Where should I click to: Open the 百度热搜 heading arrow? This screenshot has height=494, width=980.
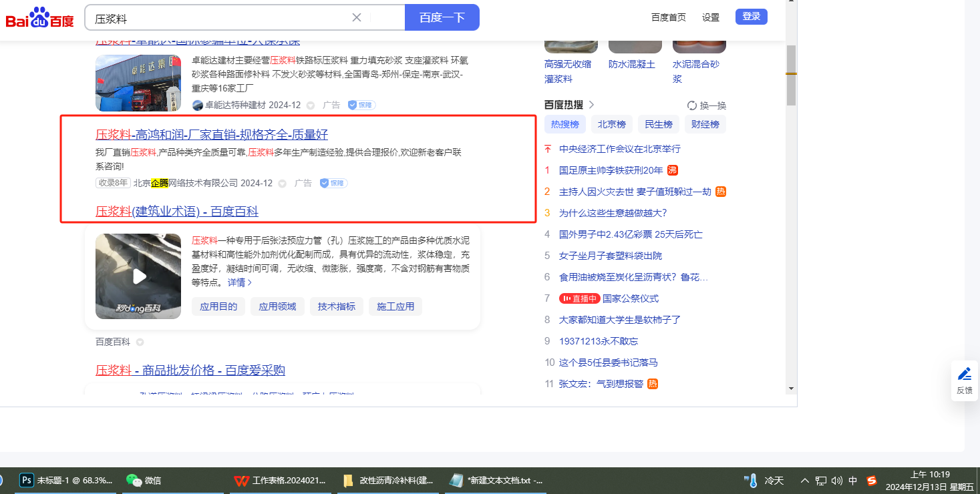(592, 105)
